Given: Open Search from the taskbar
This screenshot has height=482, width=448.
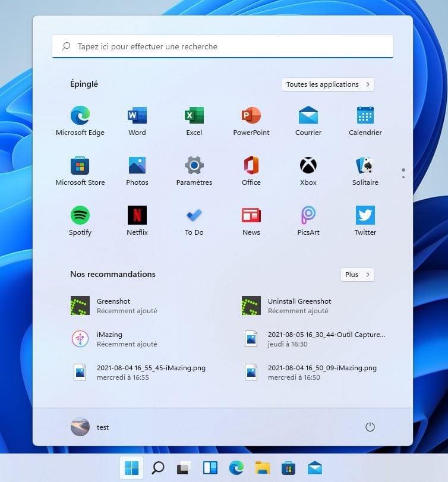Looking at the screenshot, I should tap(158, 468).
